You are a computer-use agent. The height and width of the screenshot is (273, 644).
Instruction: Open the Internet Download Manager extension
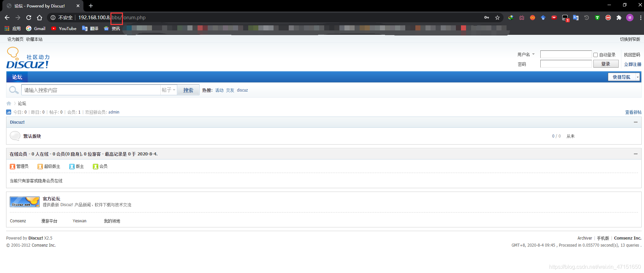[511, 18]
